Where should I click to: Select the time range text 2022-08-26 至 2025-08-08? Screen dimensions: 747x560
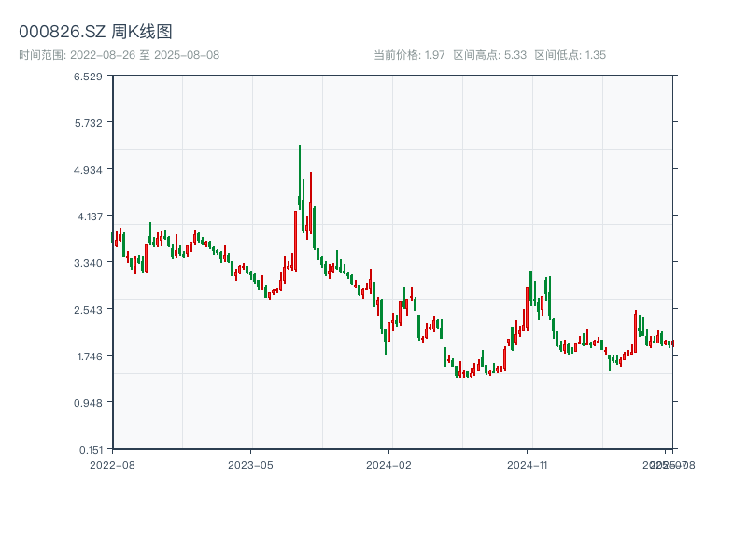pos(145,55)
